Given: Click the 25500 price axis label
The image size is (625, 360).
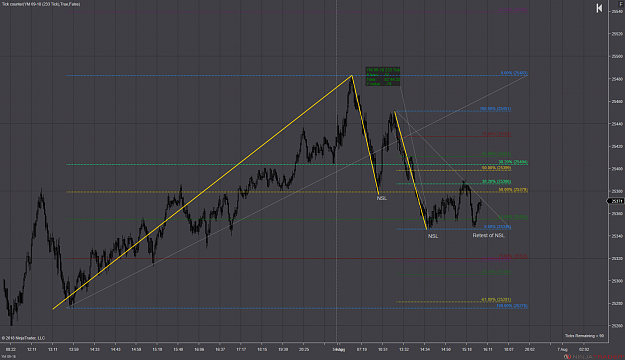Looking at the screenshot, I should (x=617, y=57).
